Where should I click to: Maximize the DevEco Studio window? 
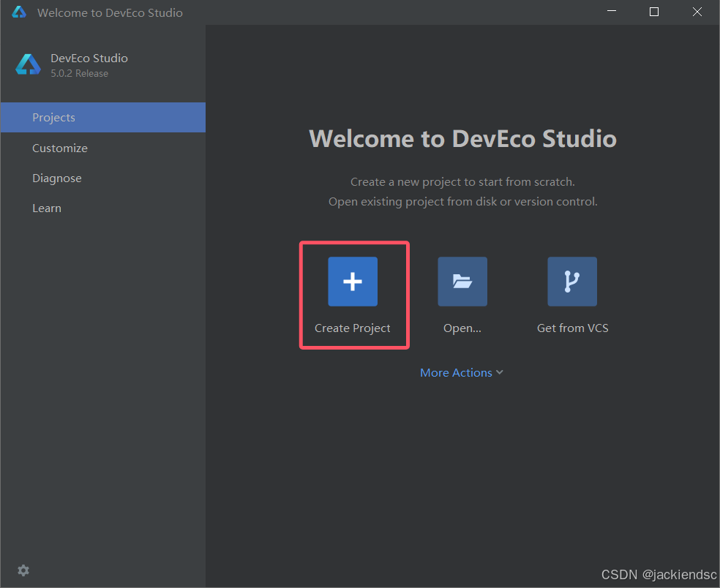pyautogui.click(x=654, y=12)
